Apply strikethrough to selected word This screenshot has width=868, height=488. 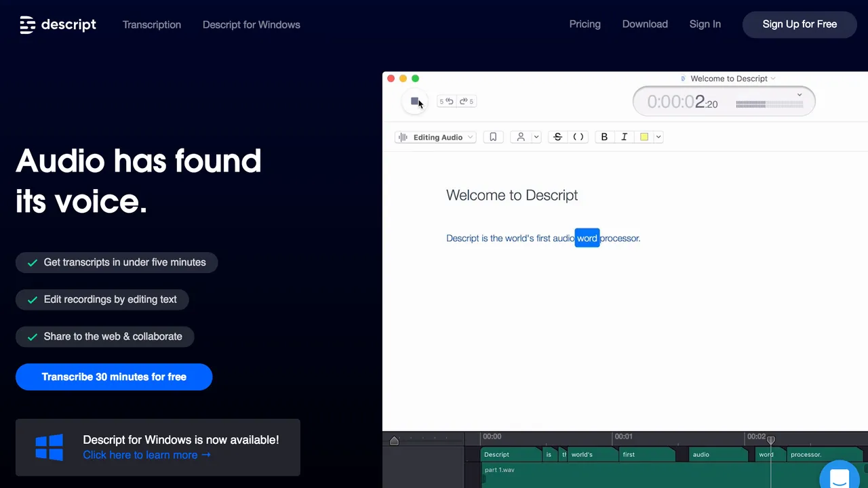(x=557, y=137)
